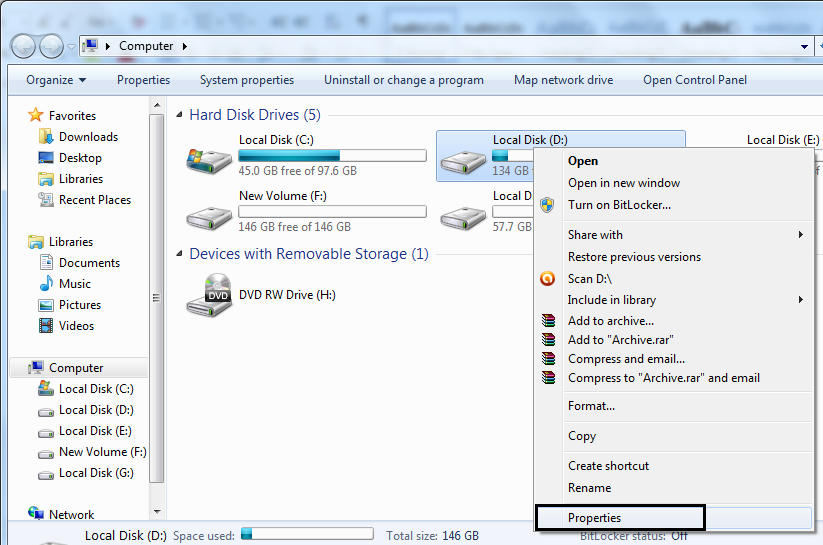
Task: Select the DVD RW Drive (H:) icon
Action: pyautogui.click(x=209, y=295)
